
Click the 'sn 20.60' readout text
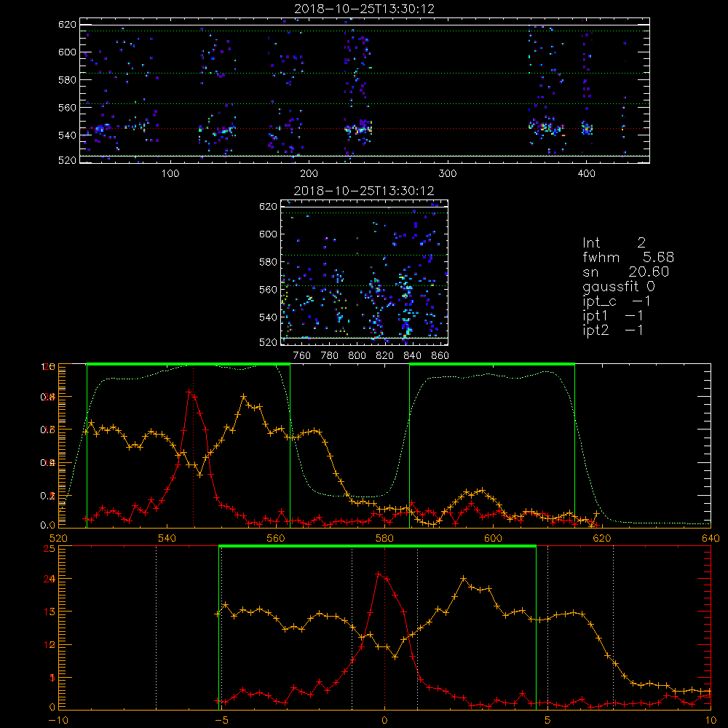click(626, 272)
